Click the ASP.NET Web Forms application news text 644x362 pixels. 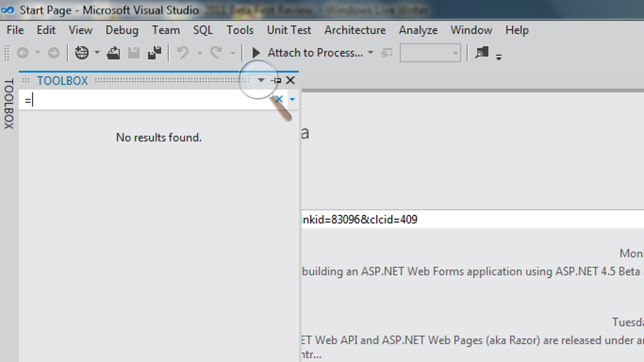pyautogui.click(x=473, y=271)
